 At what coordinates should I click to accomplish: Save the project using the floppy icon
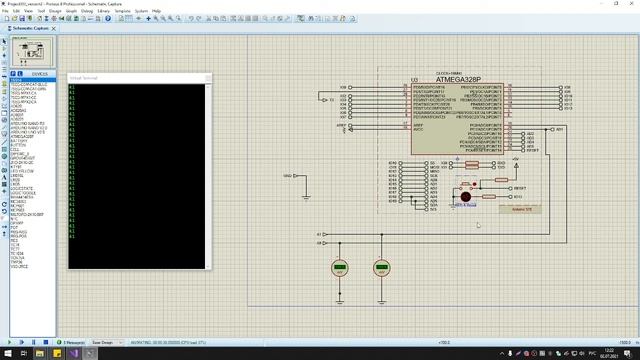pos(22,19)
